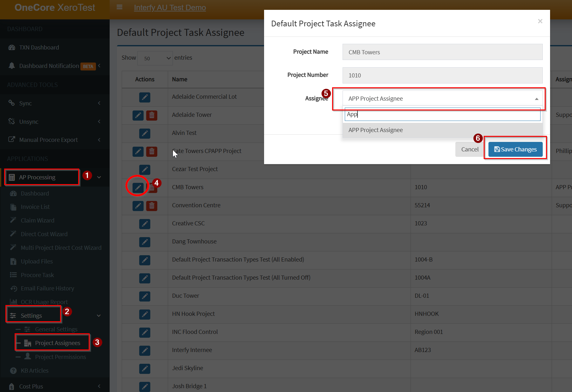
Task: Collapse the AP Processing menu chevron
Action: (x=99, y=177)
